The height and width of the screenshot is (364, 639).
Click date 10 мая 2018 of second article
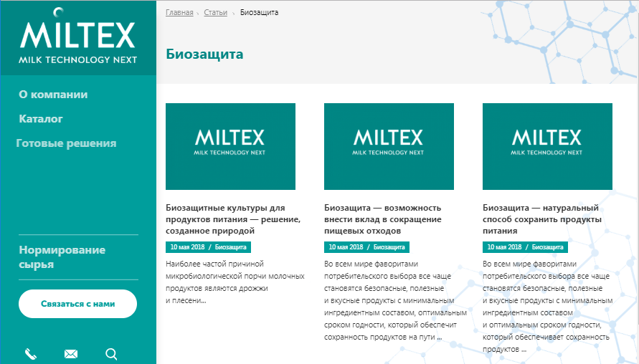(346, 247)
